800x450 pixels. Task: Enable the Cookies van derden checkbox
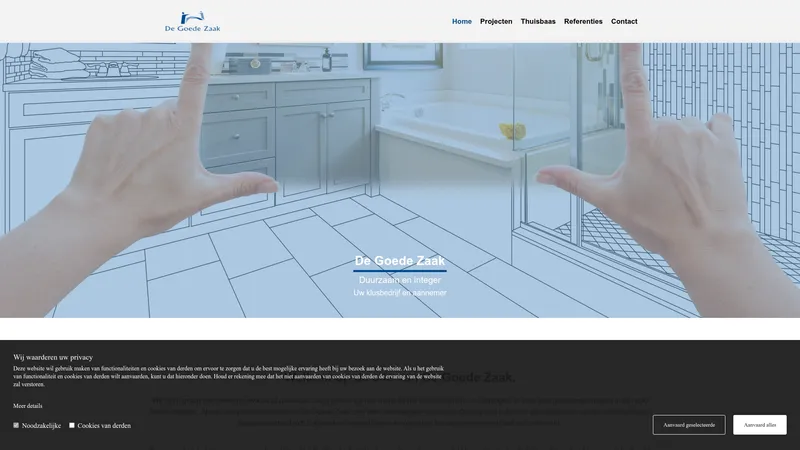[72, 425]
